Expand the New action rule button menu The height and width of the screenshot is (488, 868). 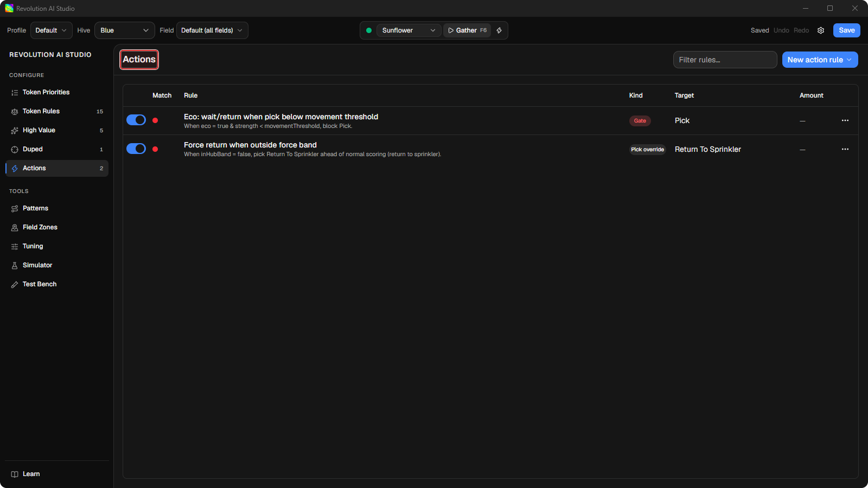click(x=820, y=60)
